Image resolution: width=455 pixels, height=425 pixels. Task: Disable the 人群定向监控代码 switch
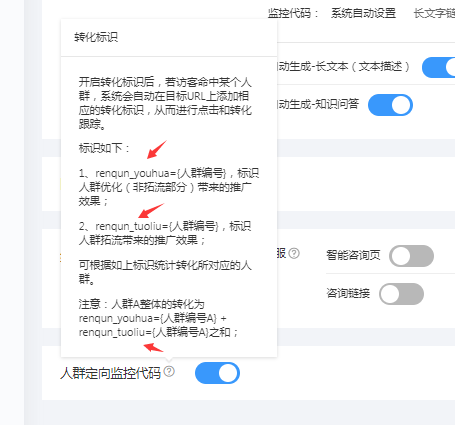coord(217,373)
